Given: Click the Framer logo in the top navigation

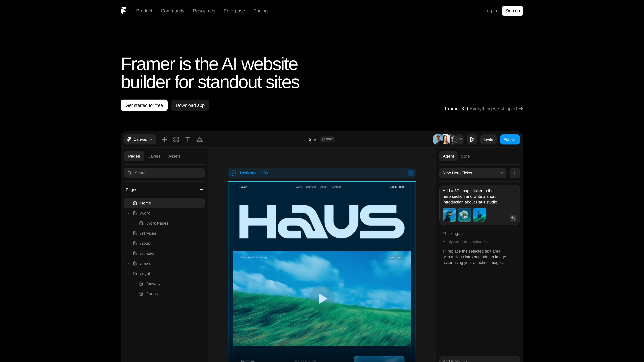Looking at the screenshot, I should (x=123, y=11).
